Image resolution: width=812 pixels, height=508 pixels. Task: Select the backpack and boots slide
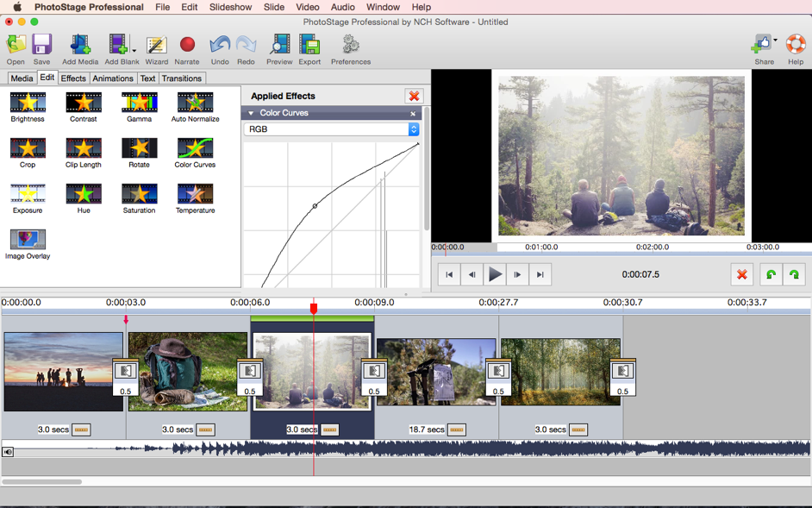click(x=187, y=372)
